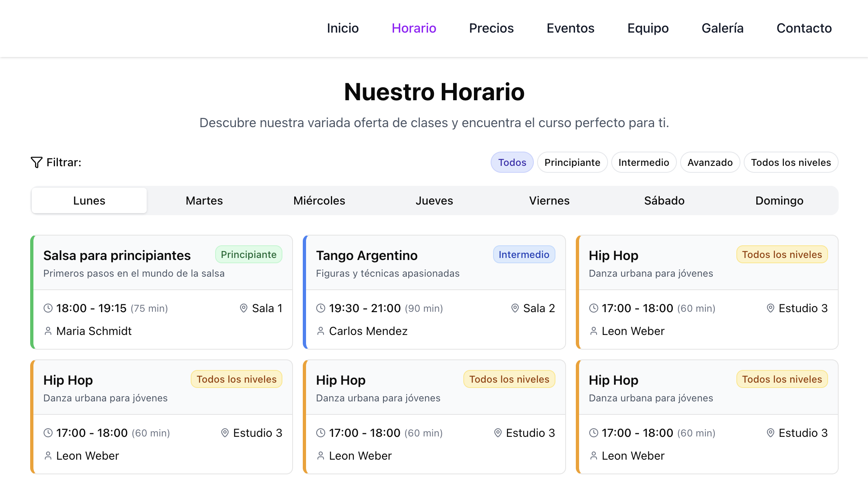The width and height of the screenshot is (868, 489).
Task: Click the clock icon on Salsa para principiantes
Action: [x=48, y=308]
